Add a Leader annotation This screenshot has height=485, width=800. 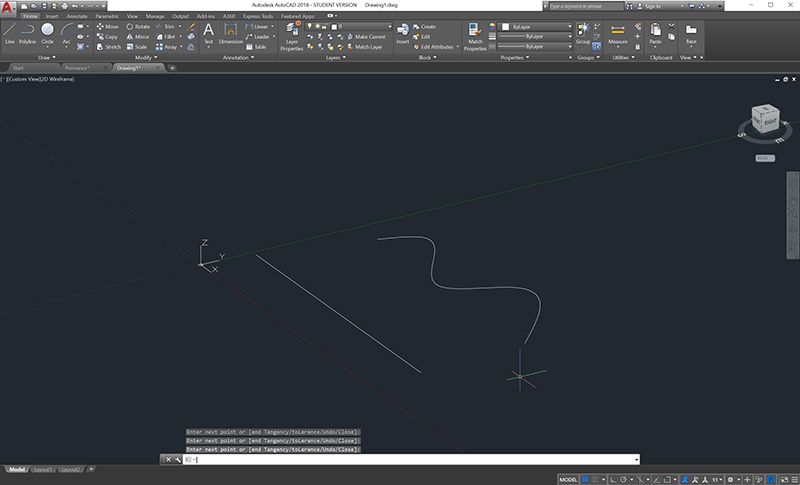pyautogui.click(x=258, y=37)
